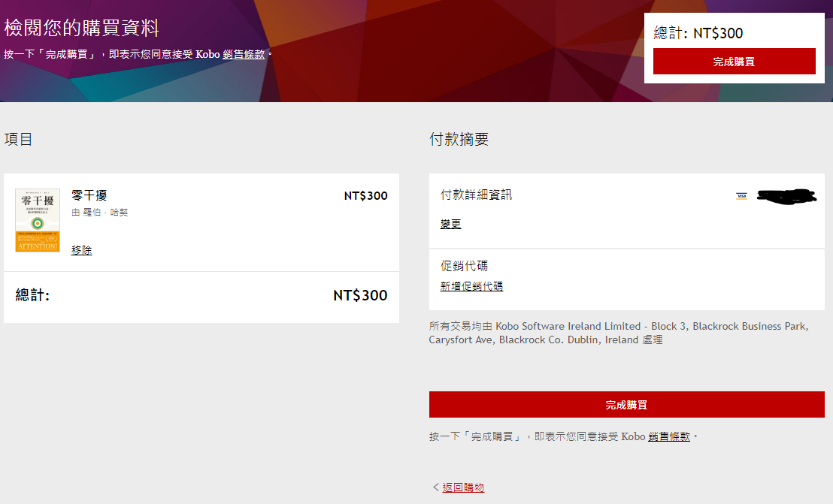Click the Kobo Software Ireland Limited address text
Image resolution: width=833 pixels, height=504 pixels.
(619, 333)
